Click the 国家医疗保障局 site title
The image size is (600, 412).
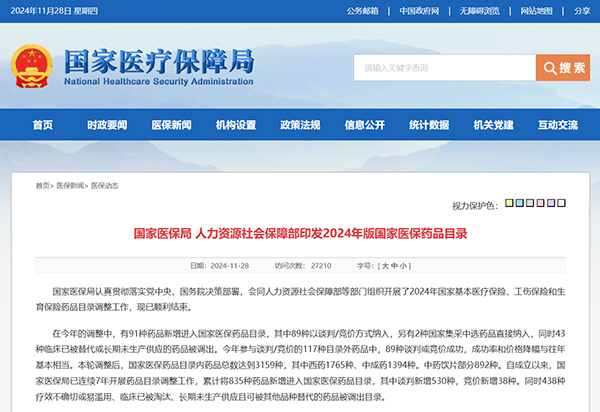159,61
